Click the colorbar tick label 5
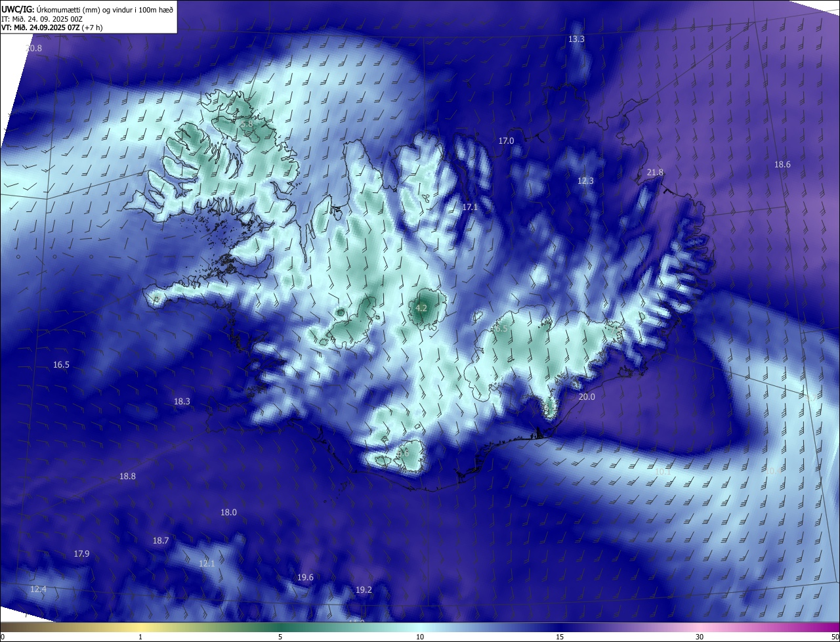This screenshot has width=840, height=642. 280,637
